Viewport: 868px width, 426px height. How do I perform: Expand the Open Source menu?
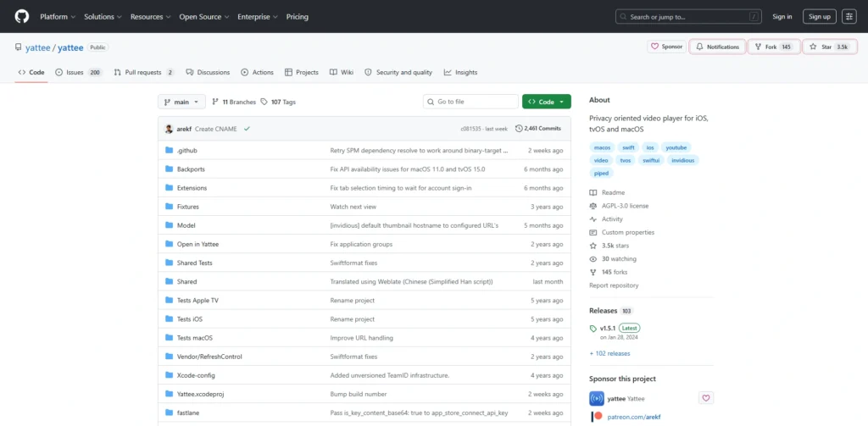[204, 17]
